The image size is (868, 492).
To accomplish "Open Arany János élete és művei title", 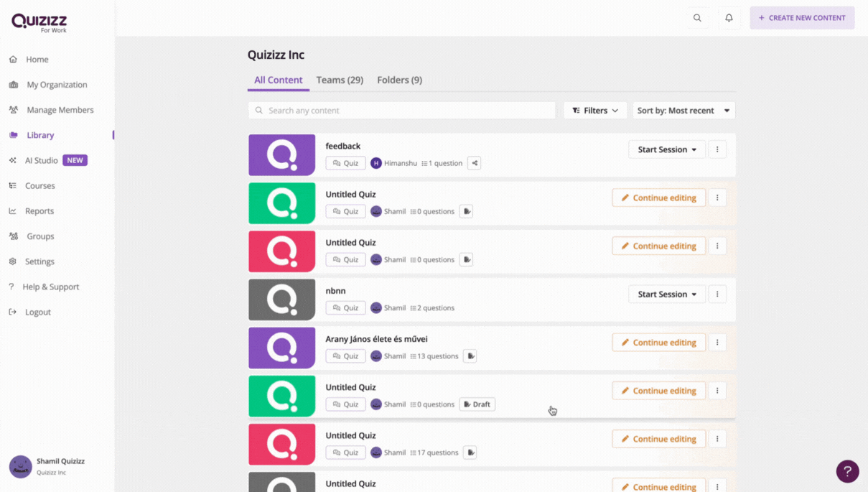I will tap(376, 339).
